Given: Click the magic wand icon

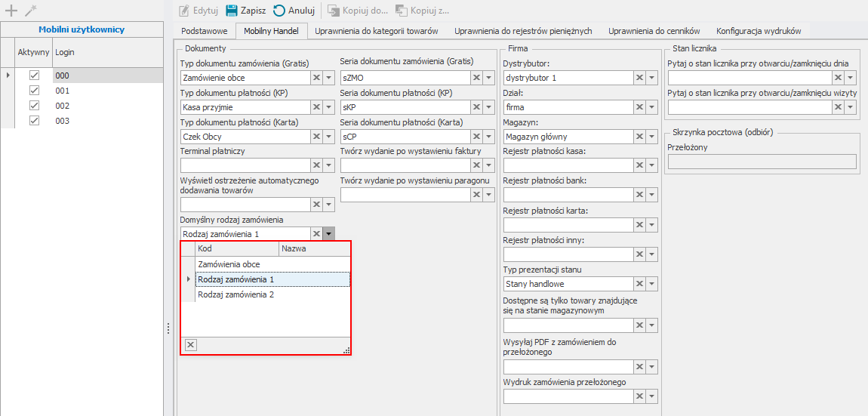Looking at the screenshot, I should point(30,11).
